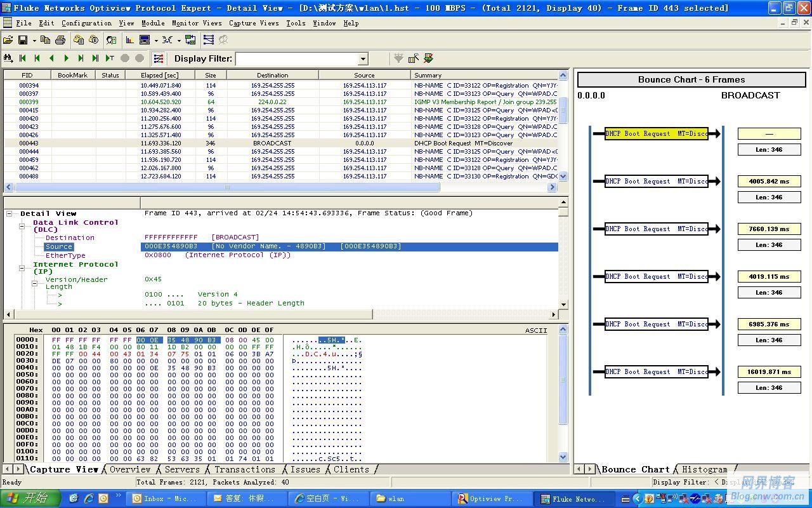812x508 pixels.
Task: Click inside the Display Filter input field
Action: 297,59
